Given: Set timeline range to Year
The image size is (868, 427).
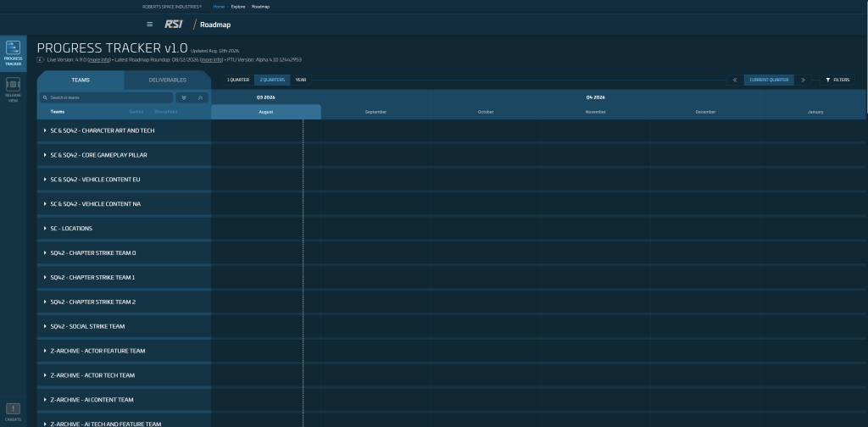Looking at the screenshot, I should click(301, 80).
